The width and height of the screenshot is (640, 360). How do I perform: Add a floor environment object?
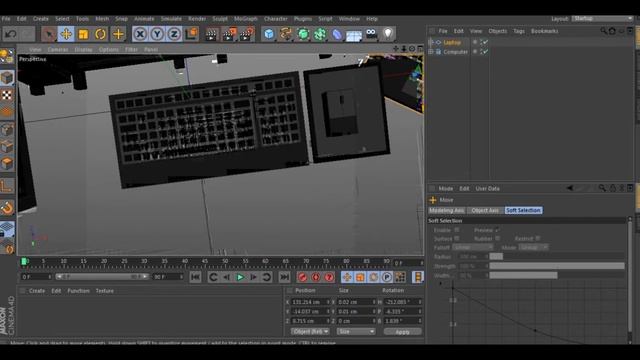pos(354,35)
